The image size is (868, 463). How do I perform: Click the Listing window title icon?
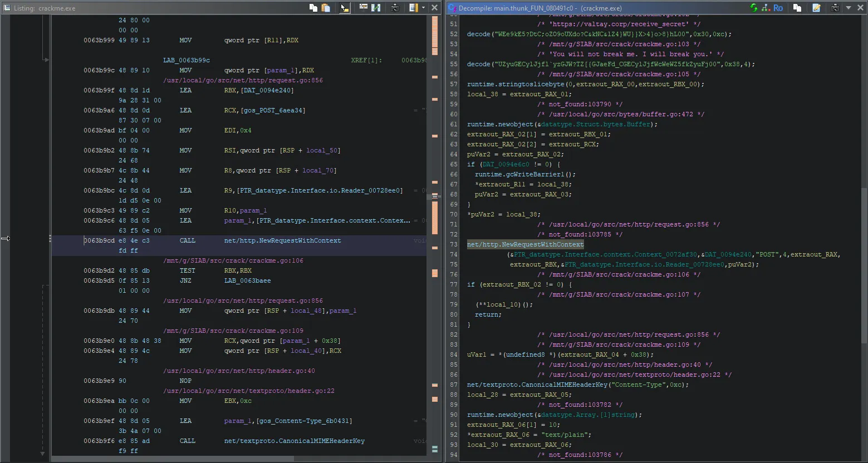pyautogui.click(x=7, y=8)
